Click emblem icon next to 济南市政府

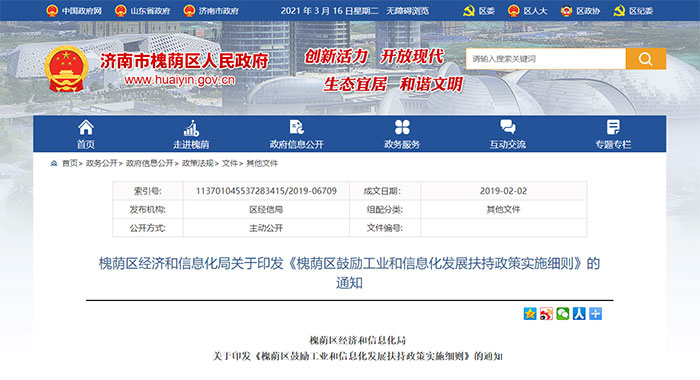[189, 11]
